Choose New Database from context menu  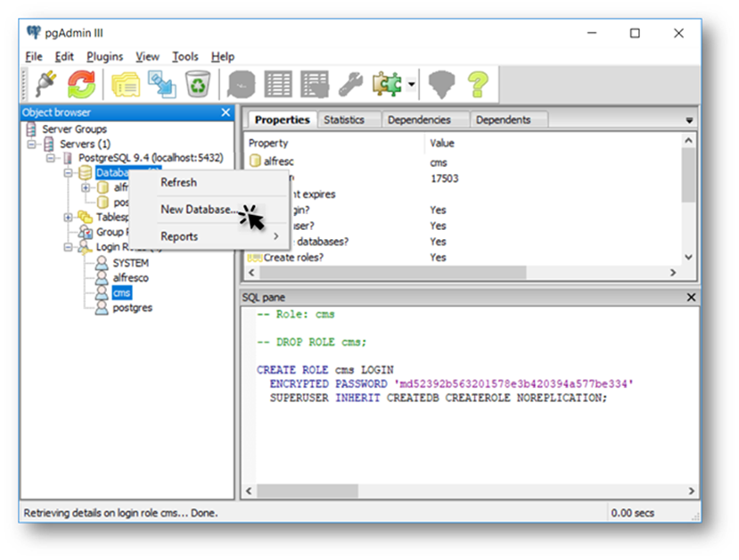coord(197,210)
